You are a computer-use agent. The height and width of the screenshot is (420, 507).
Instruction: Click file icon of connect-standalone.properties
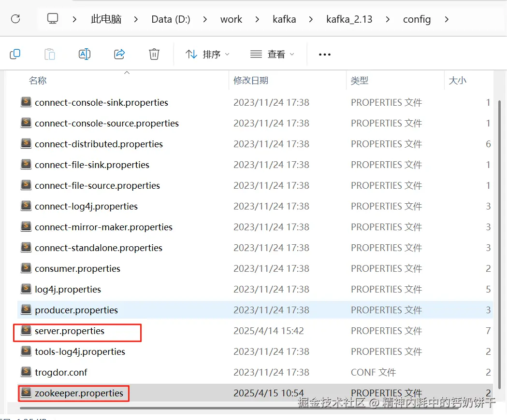coord(26,247)
